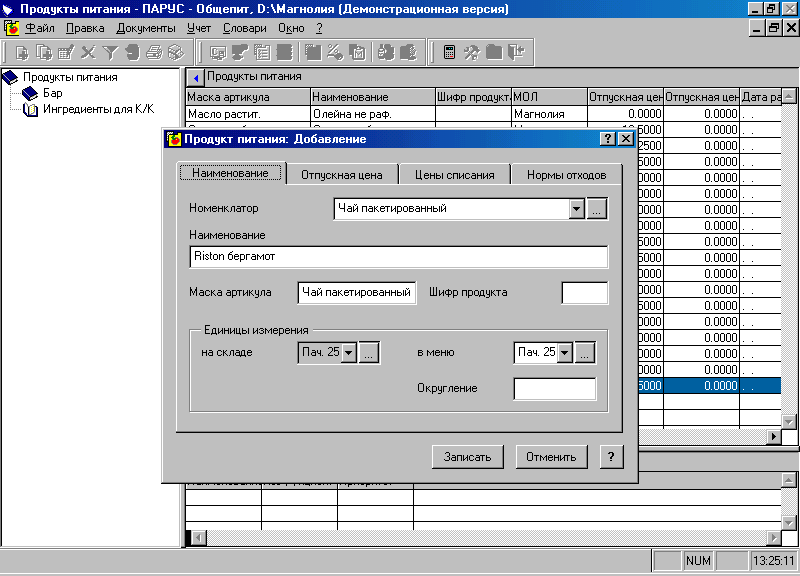Click into the Округление input field

tap(554, 389)
